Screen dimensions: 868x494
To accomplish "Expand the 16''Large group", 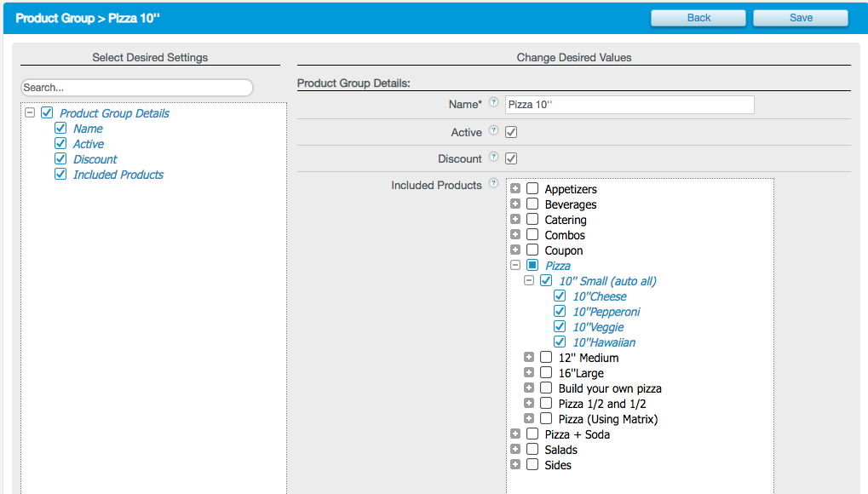I will pos(529,373).
